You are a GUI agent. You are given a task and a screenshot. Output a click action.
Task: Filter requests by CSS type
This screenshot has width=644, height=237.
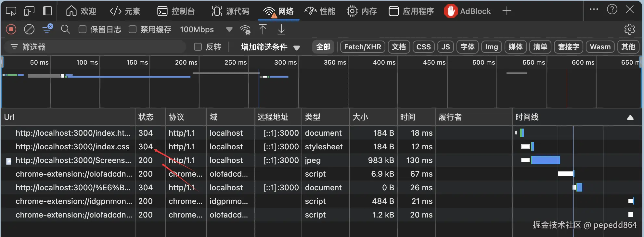click(x=423, y=47)
